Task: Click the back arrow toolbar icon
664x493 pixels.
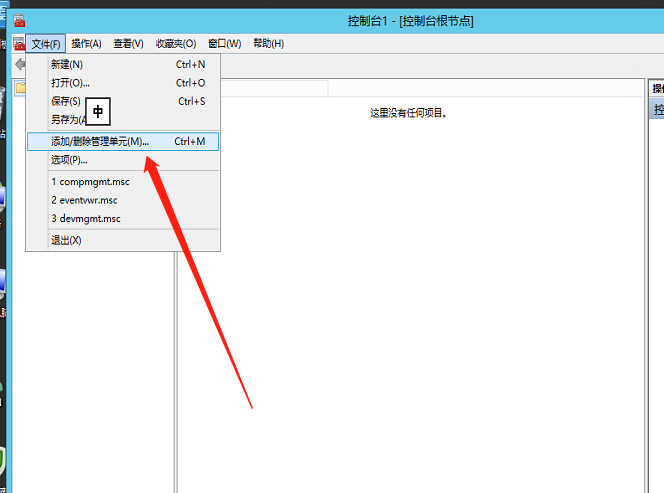Action: [20, 64]
